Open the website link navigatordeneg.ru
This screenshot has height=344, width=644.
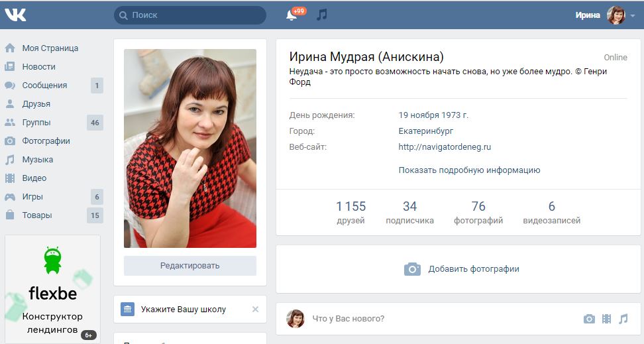point(445,147)
